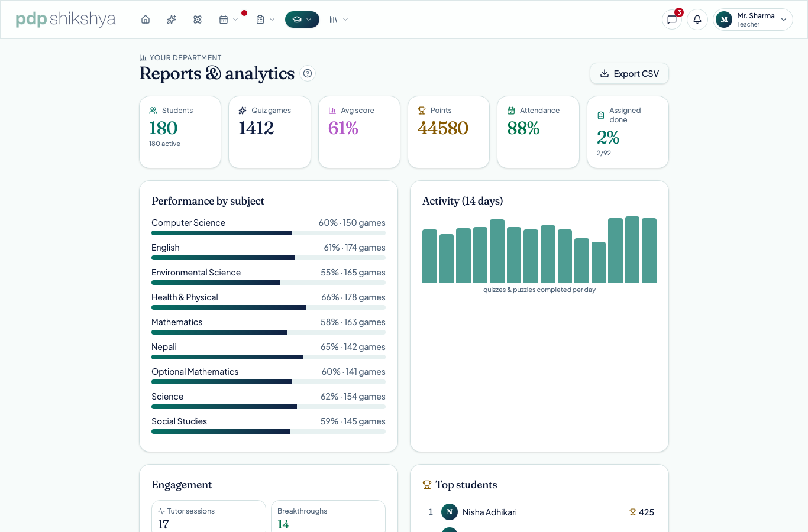Image resolution: width=808 pixels, height=532 pixels.
Task: Click the 88% attendance value
Action: 523,128
